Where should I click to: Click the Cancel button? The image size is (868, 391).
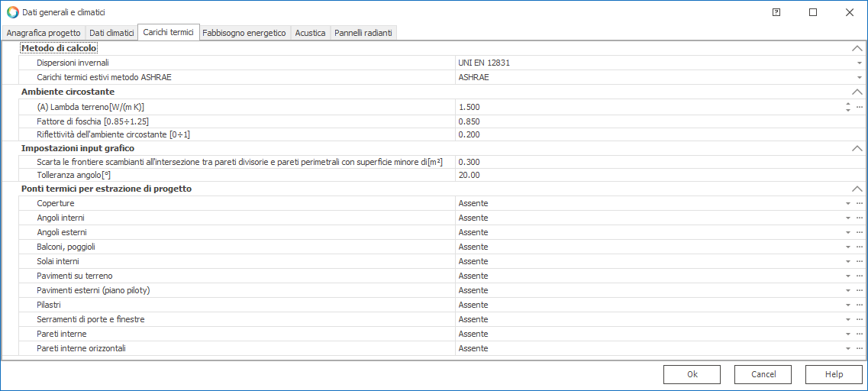tap(763, 374)
